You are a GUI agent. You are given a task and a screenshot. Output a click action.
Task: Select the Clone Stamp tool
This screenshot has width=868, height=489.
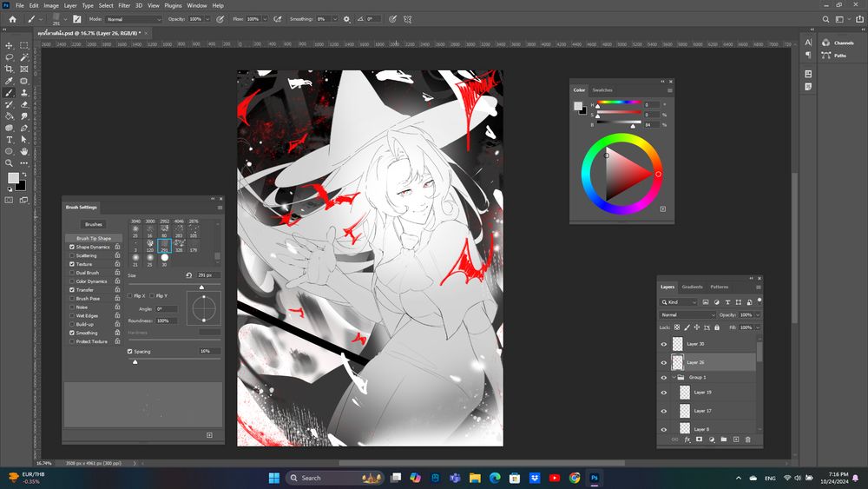(23, 92)
